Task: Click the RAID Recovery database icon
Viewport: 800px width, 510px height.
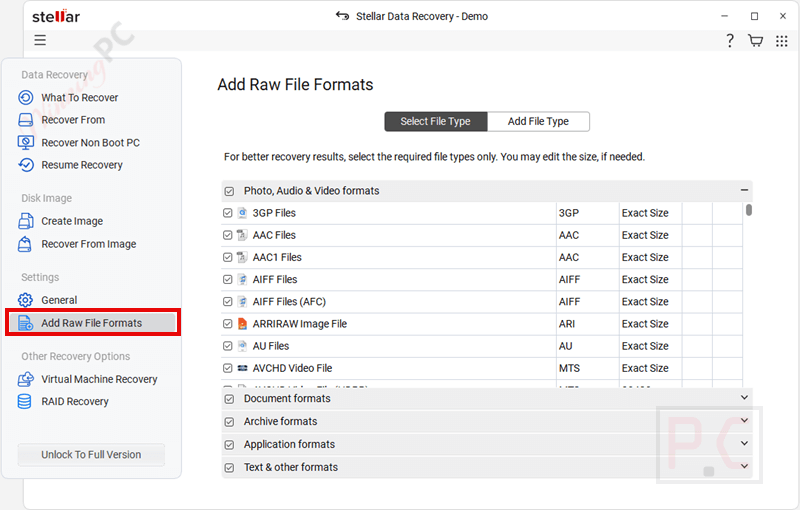Action: 24,401
